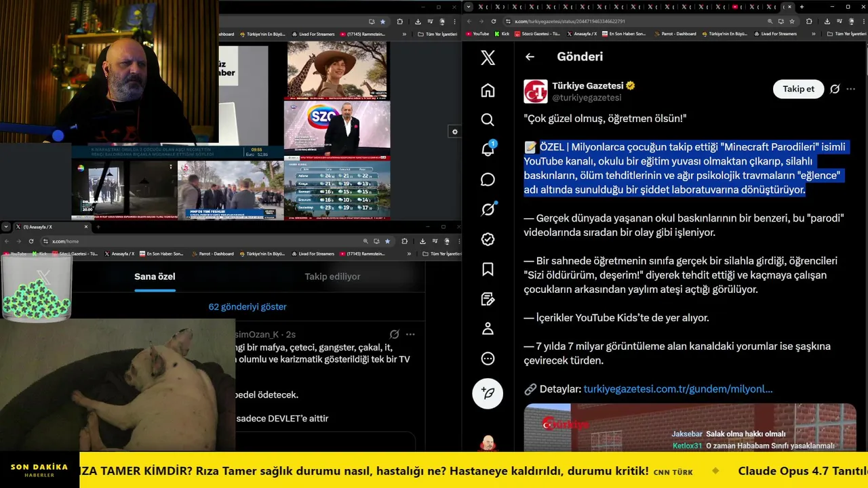This screenshot has height=488, width=868.
Task: Open Explore search in X sidebar
Action: [488, 120]
